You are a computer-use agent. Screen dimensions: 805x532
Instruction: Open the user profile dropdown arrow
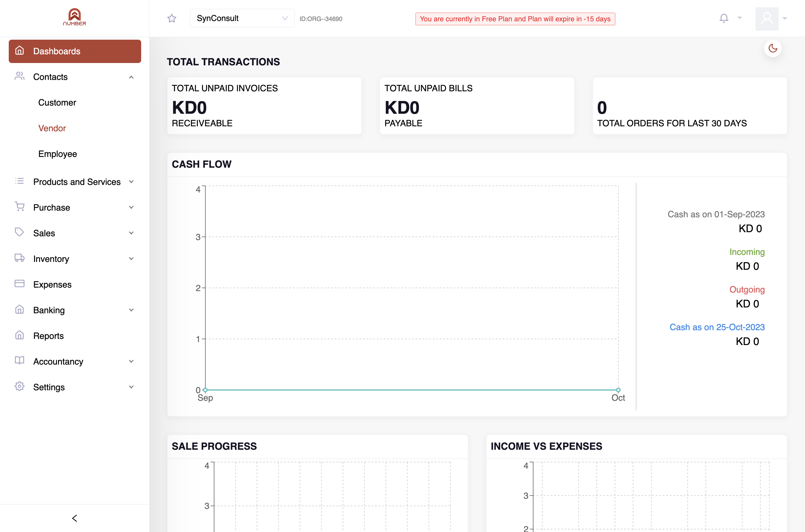785,18
